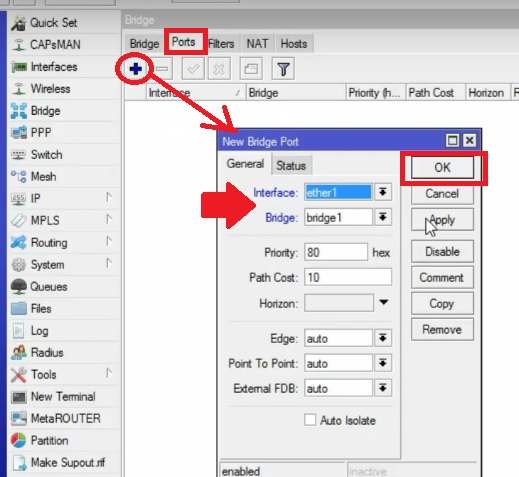Viewport: 519px width, 477px height.
Task: Open PPP in sidebar
Action: pyautogui.click(x=63, y=133)
